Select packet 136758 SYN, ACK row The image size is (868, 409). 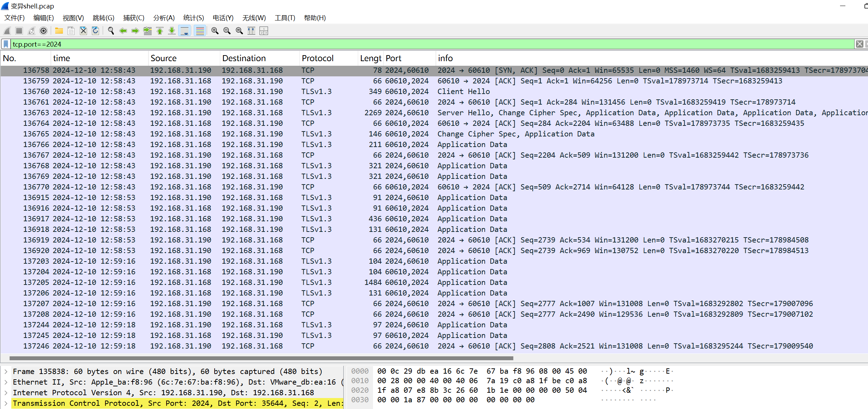434,70
